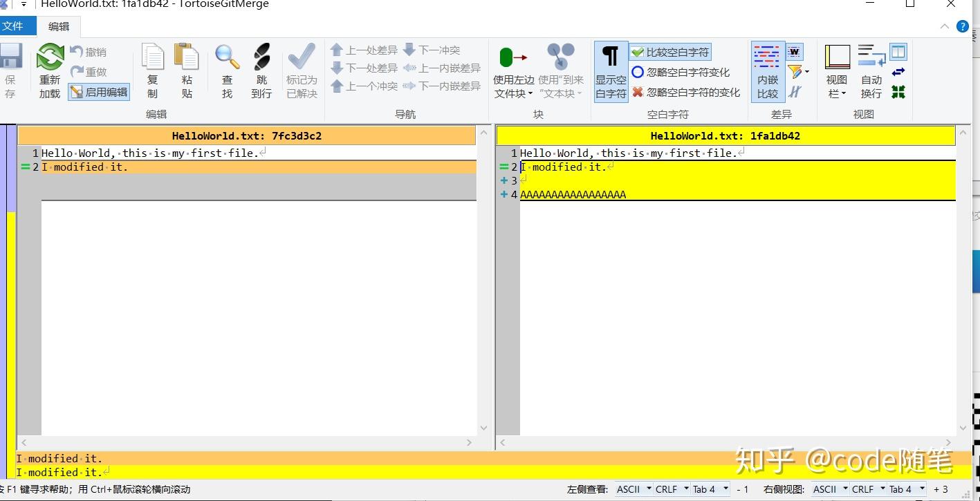Screen dimensions: 980x501
Task: Toggle inline diff (内嵌比较)
Action: coord(768,71)
